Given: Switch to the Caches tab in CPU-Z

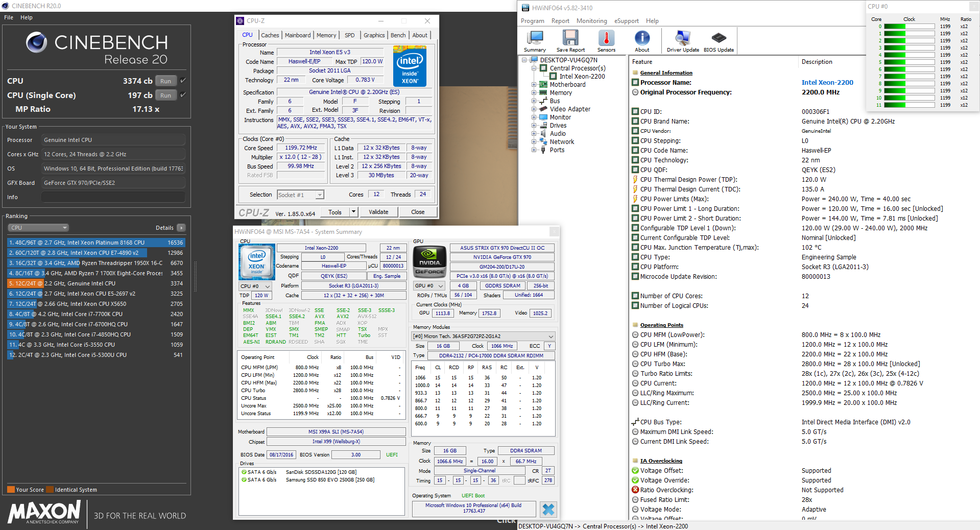Looking at the screenshot, I should [x=270, y=35].
